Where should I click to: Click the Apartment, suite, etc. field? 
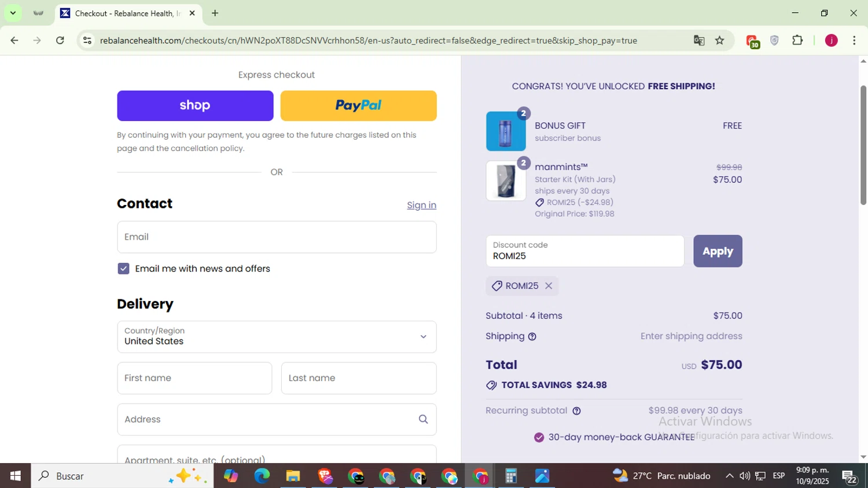277,454
